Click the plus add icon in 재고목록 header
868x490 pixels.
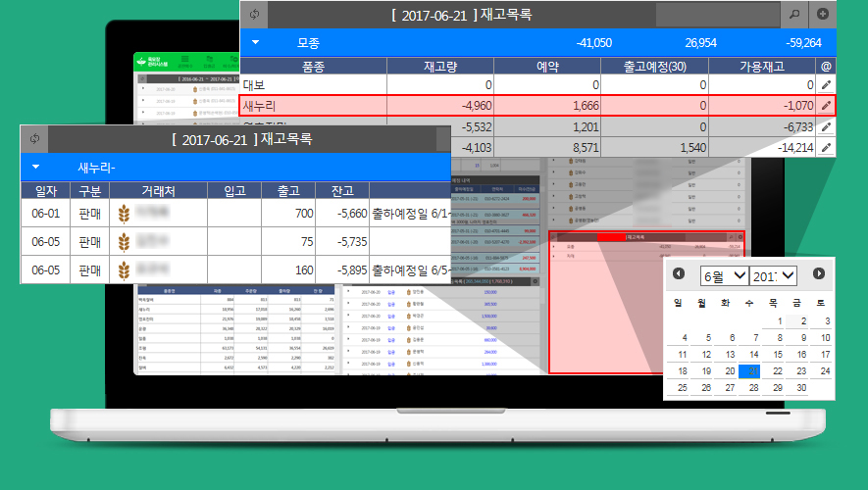[823, 15]
